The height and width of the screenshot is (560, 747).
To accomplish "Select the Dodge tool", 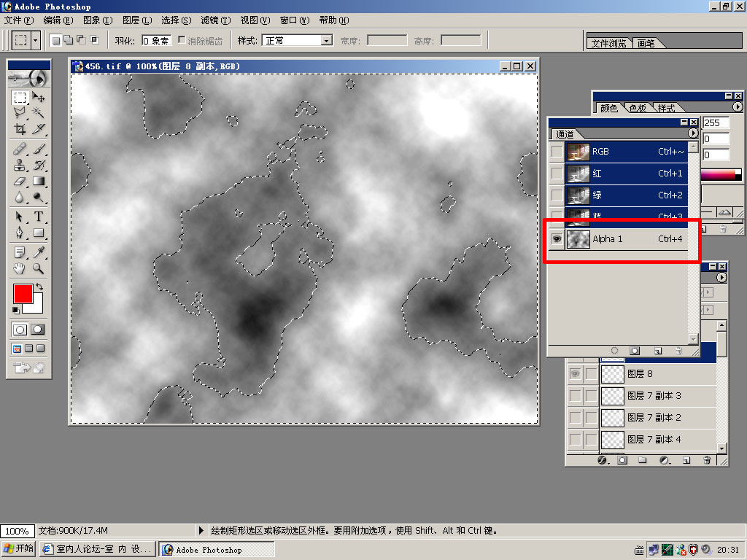I will pyautogui.click(x=39, y=197).
